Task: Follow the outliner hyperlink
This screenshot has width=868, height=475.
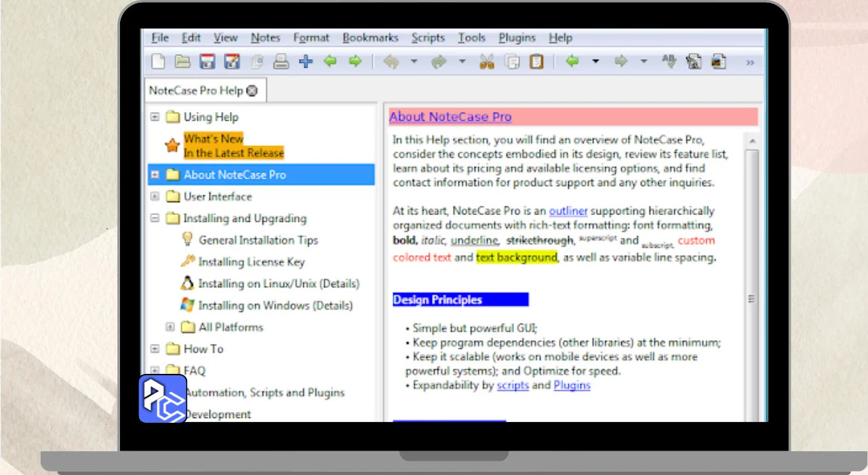Action: point(568,211)
